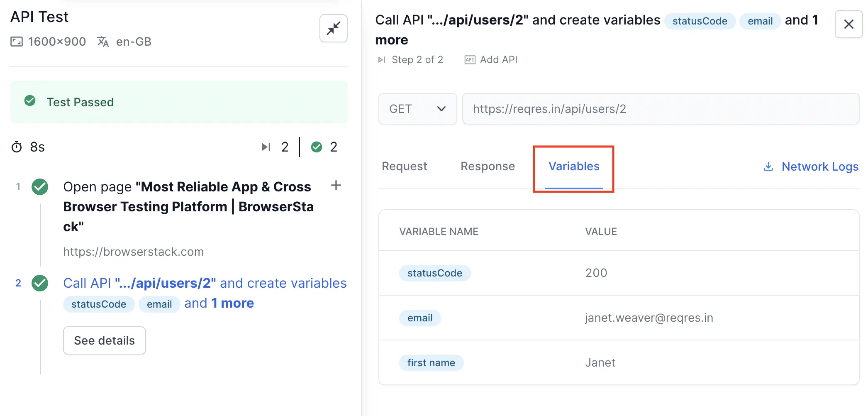Select the Open page step 1 title

click(x=188, y=206)
